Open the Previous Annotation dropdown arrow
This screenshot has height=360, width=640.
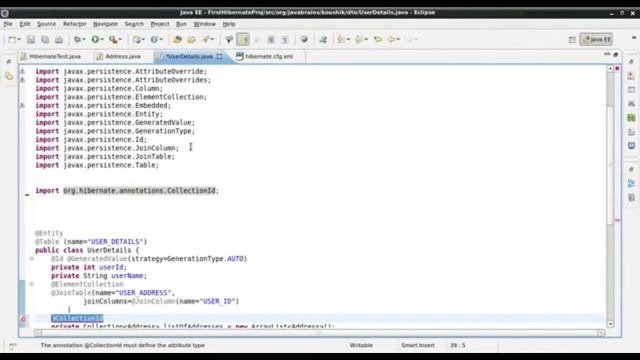click(x=366, y=40)
